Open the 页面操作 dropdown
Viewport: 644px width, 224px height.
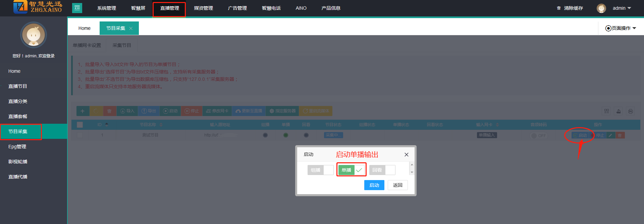[x=621, y=28]
